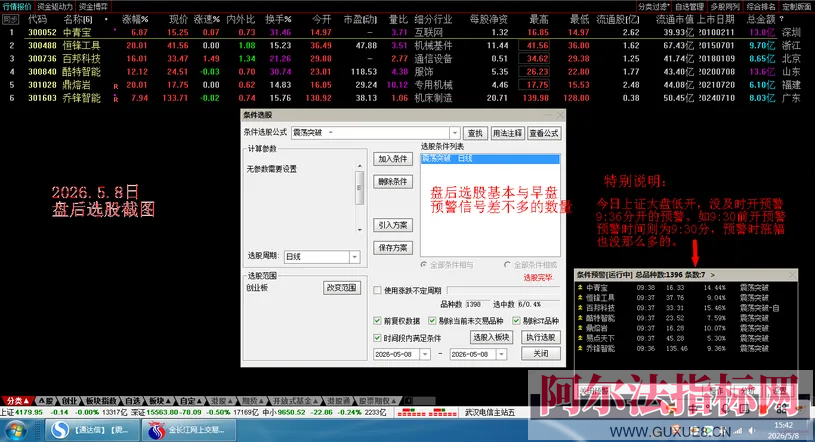
Task: Click the 执行选股 button
Action: click(541, 337)
